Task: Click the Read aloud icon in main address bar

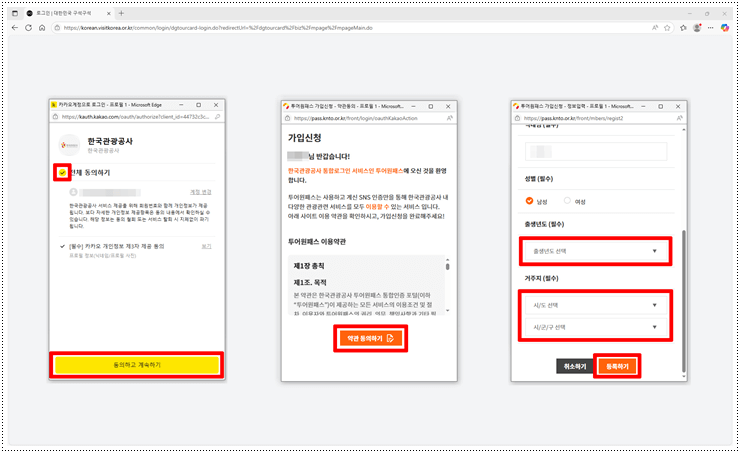Action: coord(655,28)
